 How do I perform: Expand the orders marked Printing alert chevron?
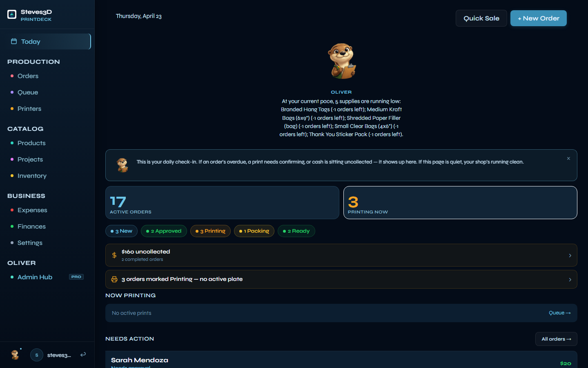pyautogui.click(x=570, y=280)
